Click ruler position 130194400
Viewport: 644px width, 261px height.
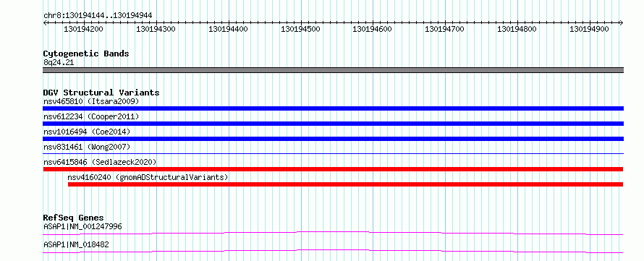pyautogui.click(x=229, y=30)
